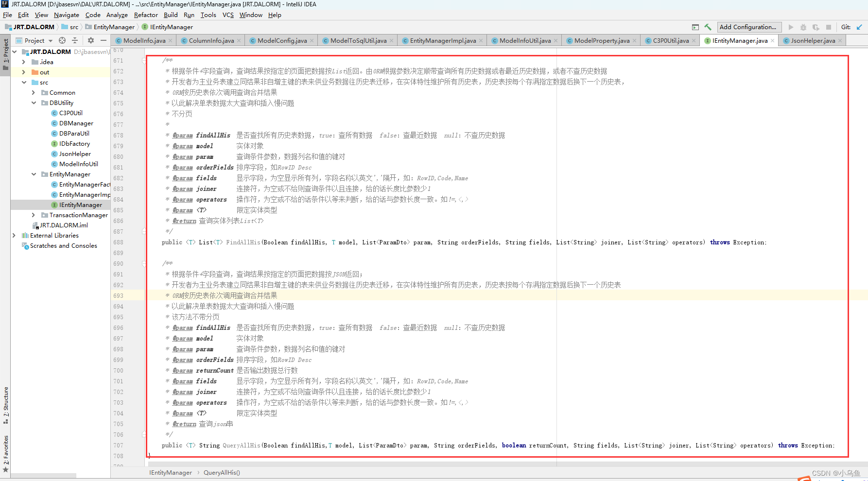Image resolution: width=868 pixels, height=481 pixels.
Task: Click gutter line number 693
Action: [118, 296]
